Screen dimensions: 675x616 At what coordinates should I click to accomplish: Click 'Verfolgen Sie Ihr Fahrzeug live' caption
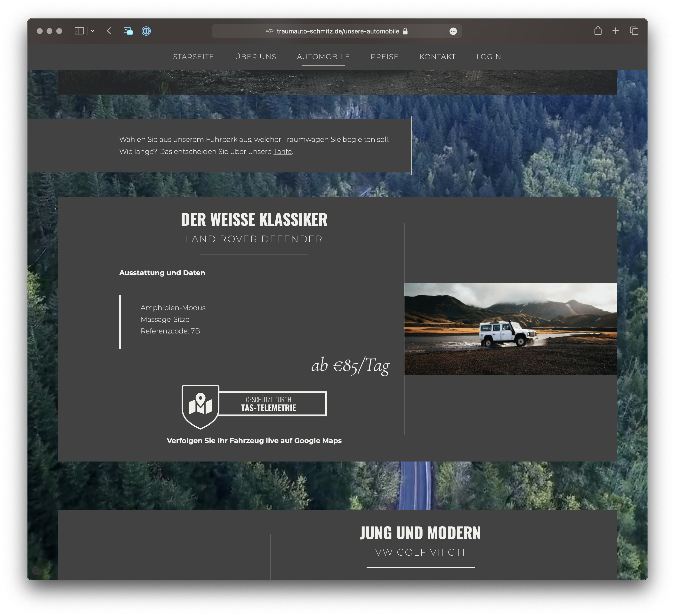pos(254,440)
